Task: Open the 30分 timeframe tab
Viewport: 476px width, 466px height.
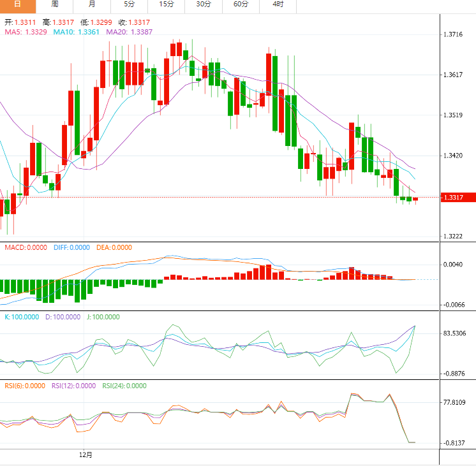Action: click(x=204, y=6)
